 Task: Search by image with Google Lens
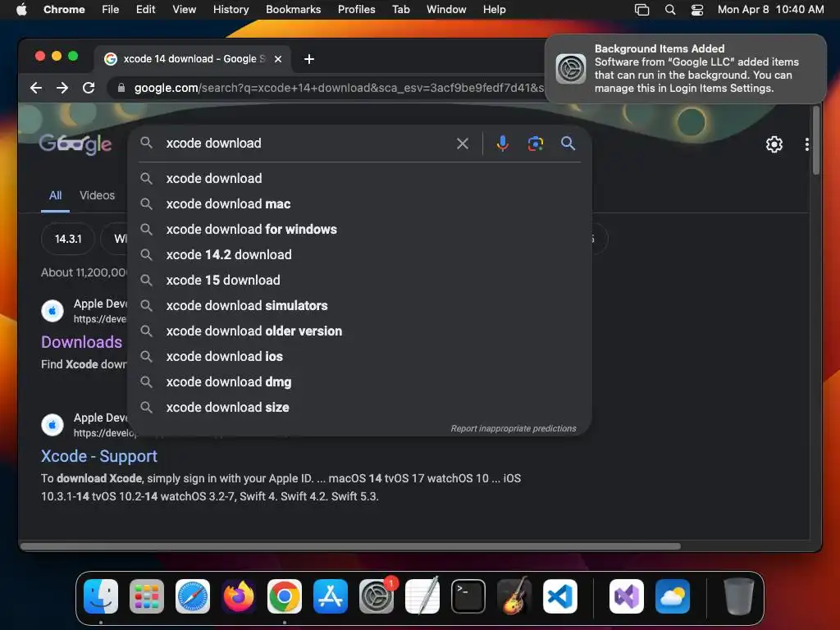(x=535, y=144)
